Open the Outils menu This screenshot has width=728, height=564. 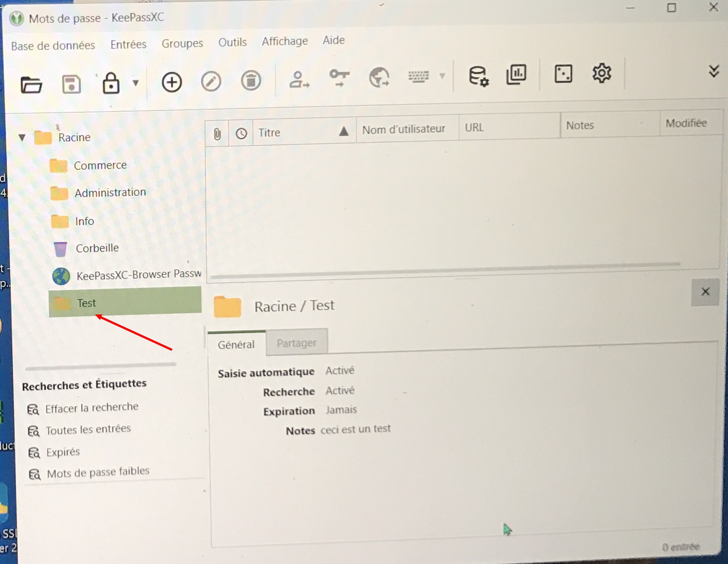(232, 42)
